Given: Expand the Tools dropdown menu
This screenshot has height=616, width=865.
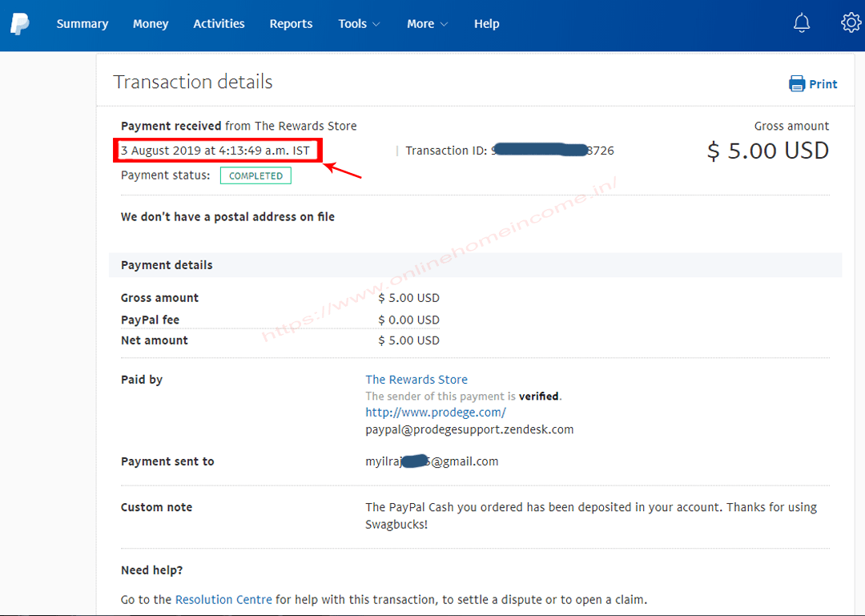Looking at the screenshot, I should [359, 24].
